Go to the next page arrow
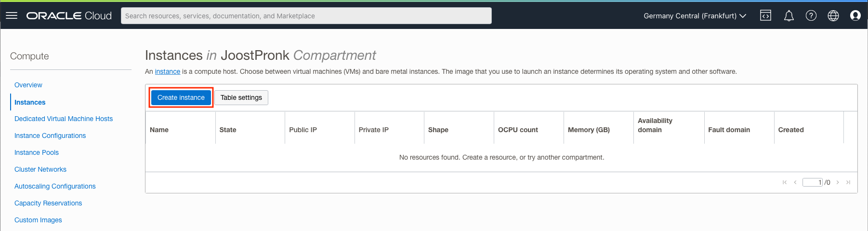 (838, 182)
